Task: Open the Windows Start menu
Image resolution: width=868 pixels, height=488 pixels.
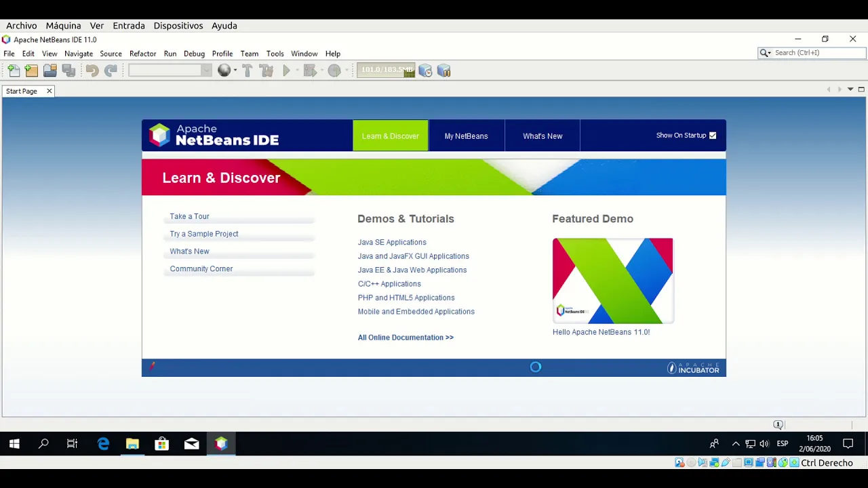Action: [x=14, y=444]
